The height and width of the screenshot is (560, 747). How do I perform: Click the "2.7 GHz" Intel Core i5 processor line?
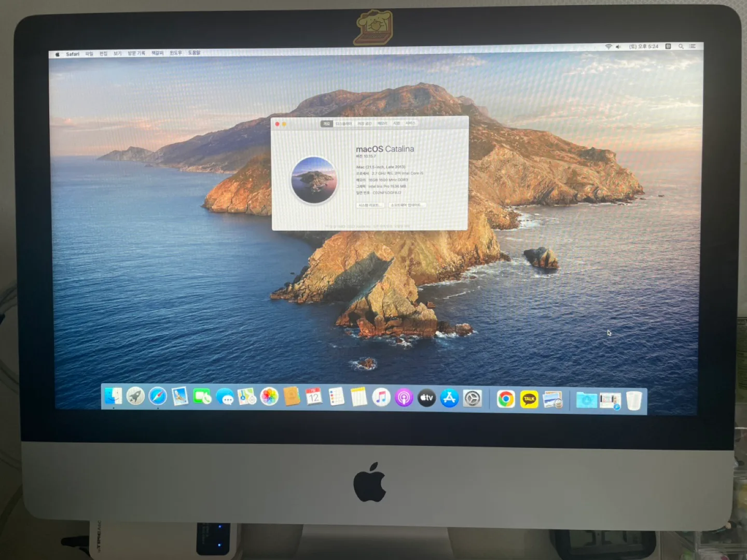(x=390, y=173)
